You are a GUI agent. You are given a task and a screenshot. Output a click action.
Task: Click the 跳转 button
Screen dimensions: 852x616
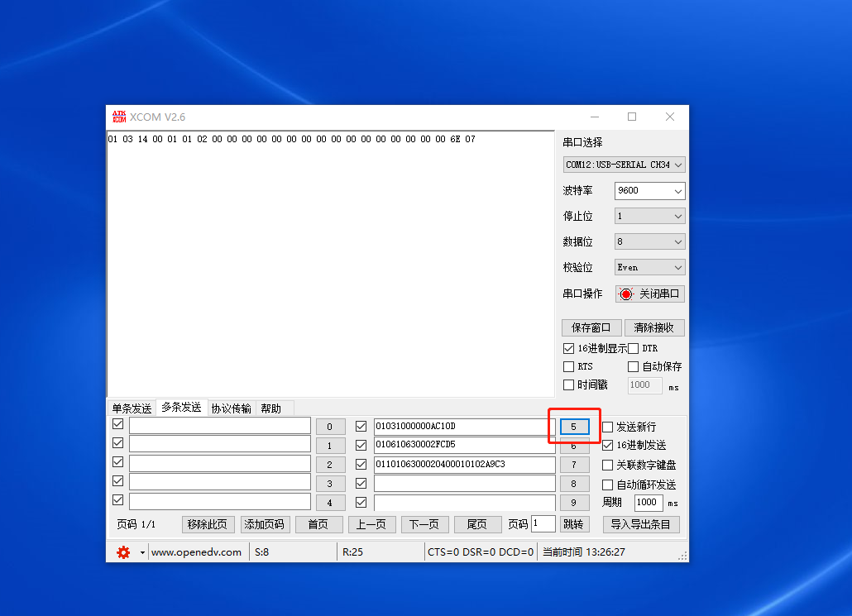tap(574, 525)
